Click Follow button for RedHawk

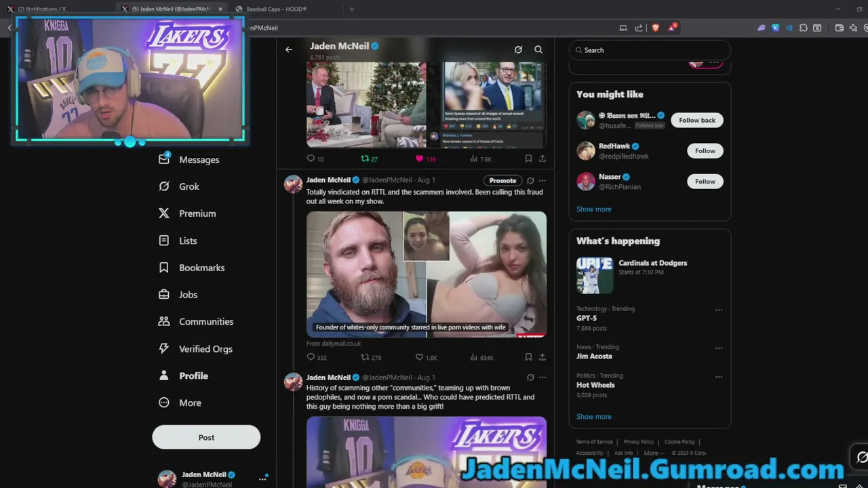click(705, 150)
